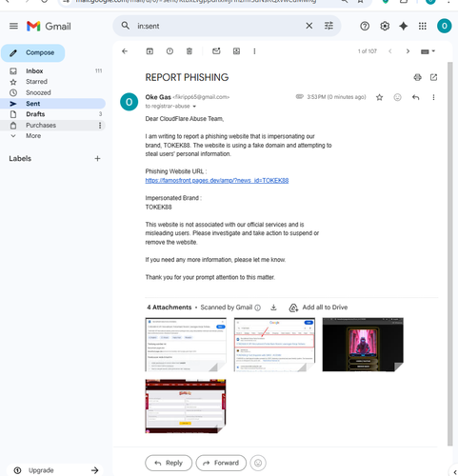
Task: Expand recipient details arrow
Action: (194, 107)
